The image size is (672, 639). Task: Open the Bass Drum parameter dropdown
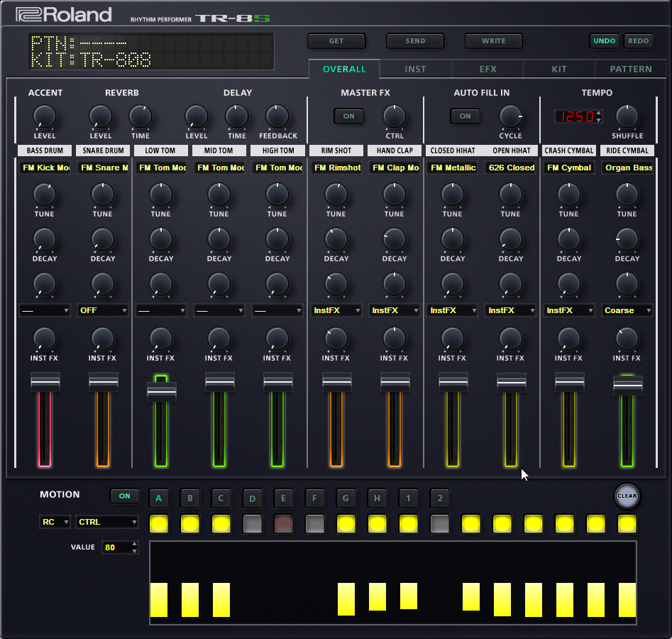click(x=45, y=310)
